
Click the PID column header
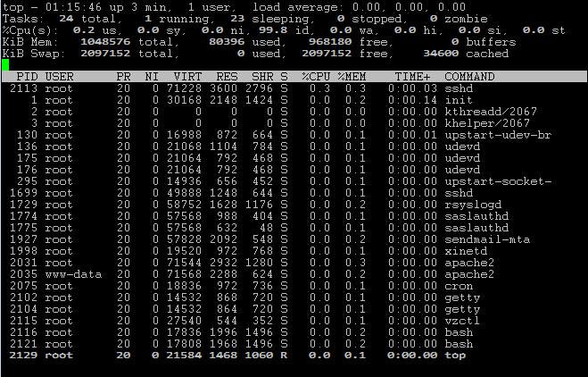pyautogui.click(x=28, y=77)
